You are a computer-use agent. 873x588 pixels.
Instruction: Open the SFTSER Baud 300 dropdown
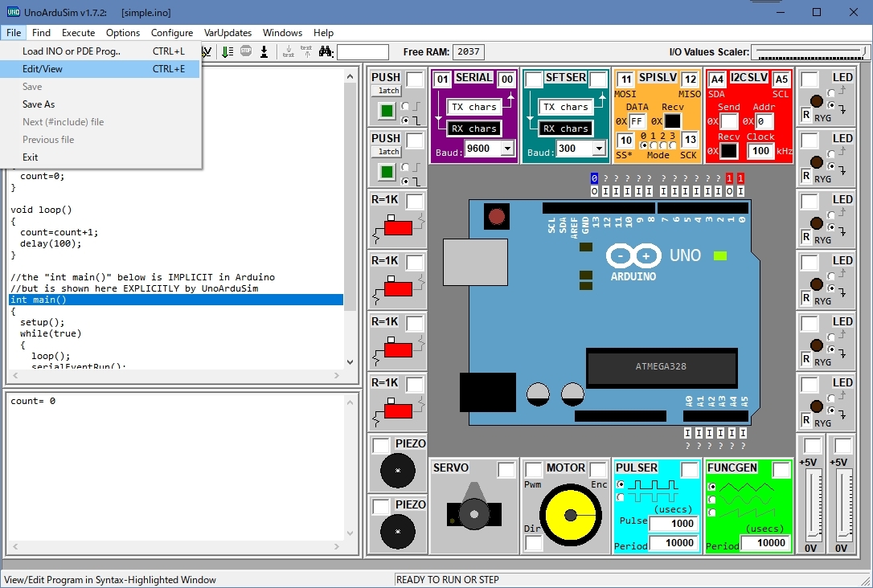(x=599, y=149)
